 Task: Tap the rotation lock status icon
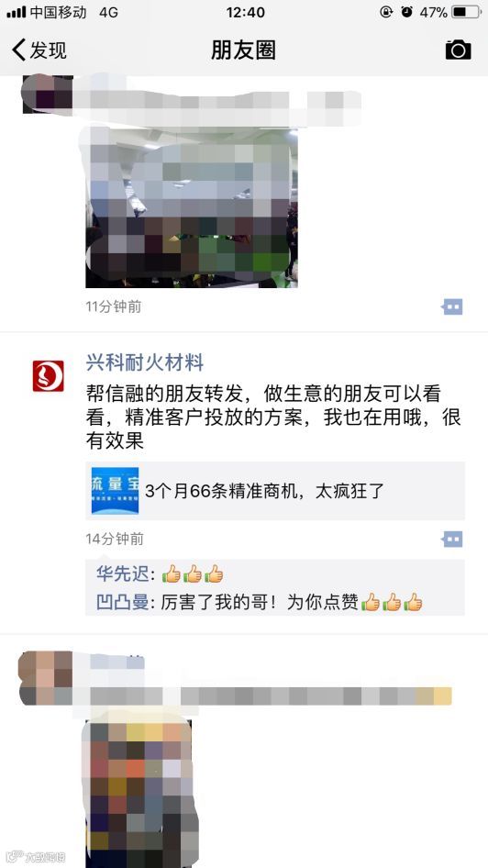point(386,12)
